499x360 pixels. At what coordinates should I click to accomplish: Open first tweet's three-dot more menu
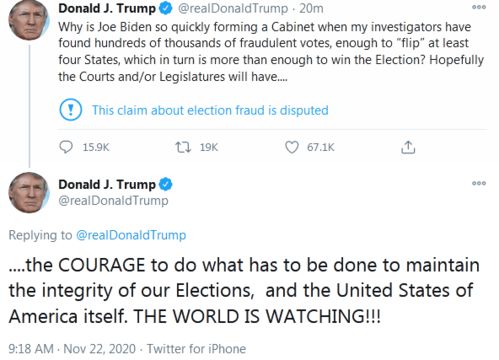479,7
